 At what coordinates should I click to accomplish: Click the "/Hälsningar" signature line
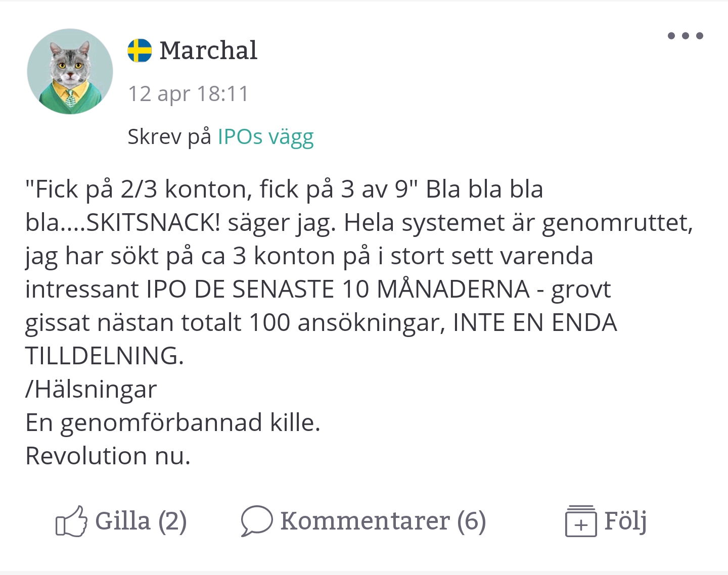[x=91, y=389]
